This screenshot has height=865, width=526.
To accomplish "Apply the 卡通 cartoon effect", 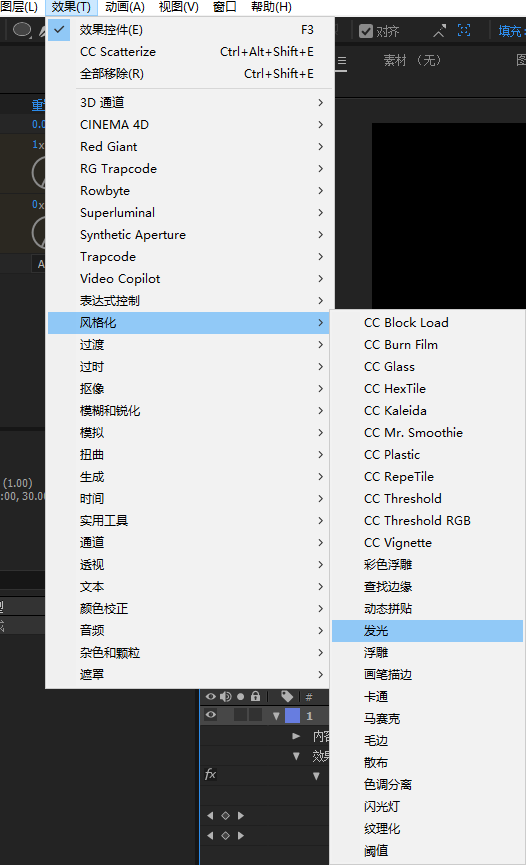I will [427, 697].
